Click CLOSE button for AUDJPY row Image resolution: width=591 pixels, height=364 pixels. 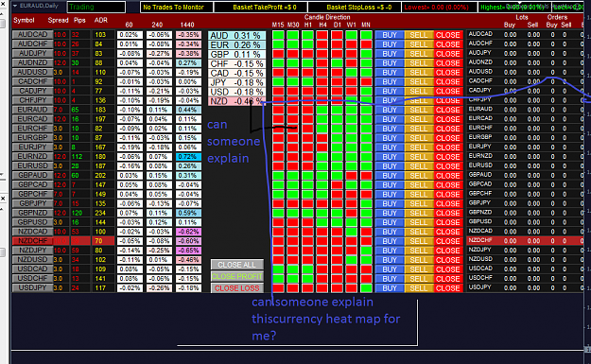(448, 54)
